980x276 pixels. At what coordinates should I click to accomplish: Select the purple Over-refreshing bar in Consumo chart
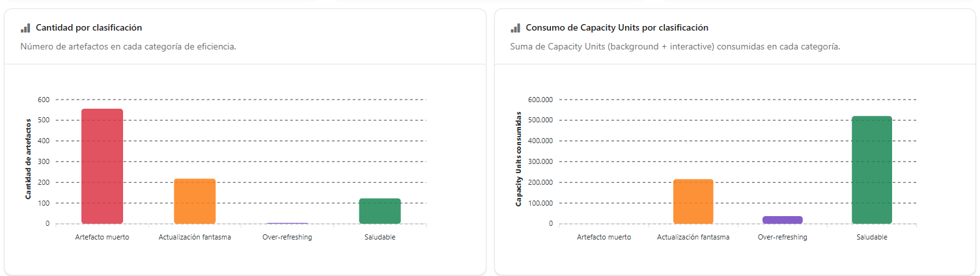[x=783, y=220]
